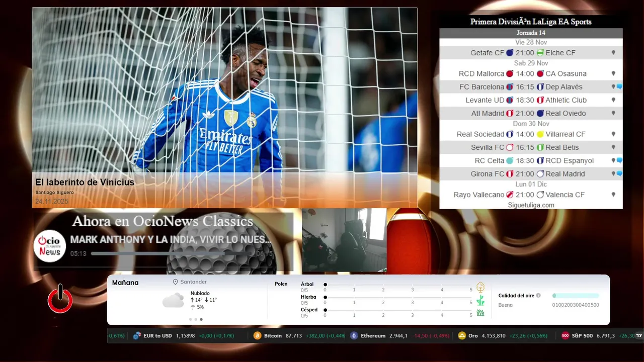Click the Elche CF green crest
Image resolution: width=644 pixels, height=362 pixels.
pyautogui.click(x=540, y=53)
